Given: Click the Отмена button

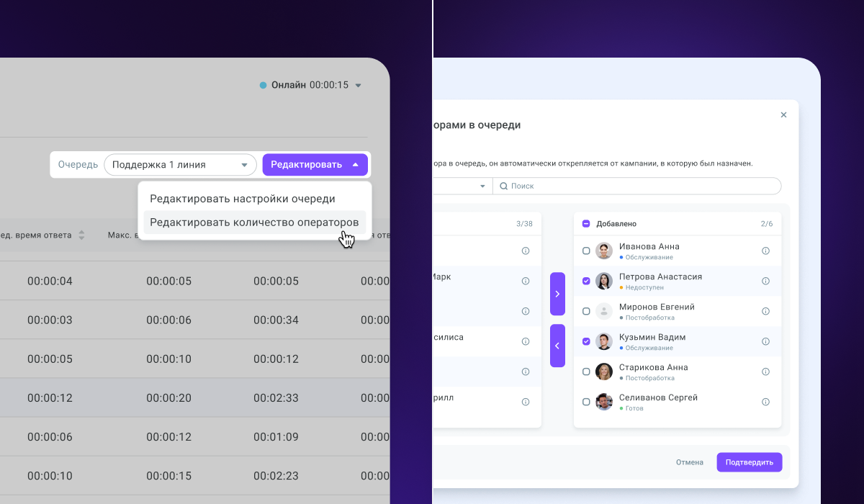Looking at the screenshot, I should tap(690, 462).
